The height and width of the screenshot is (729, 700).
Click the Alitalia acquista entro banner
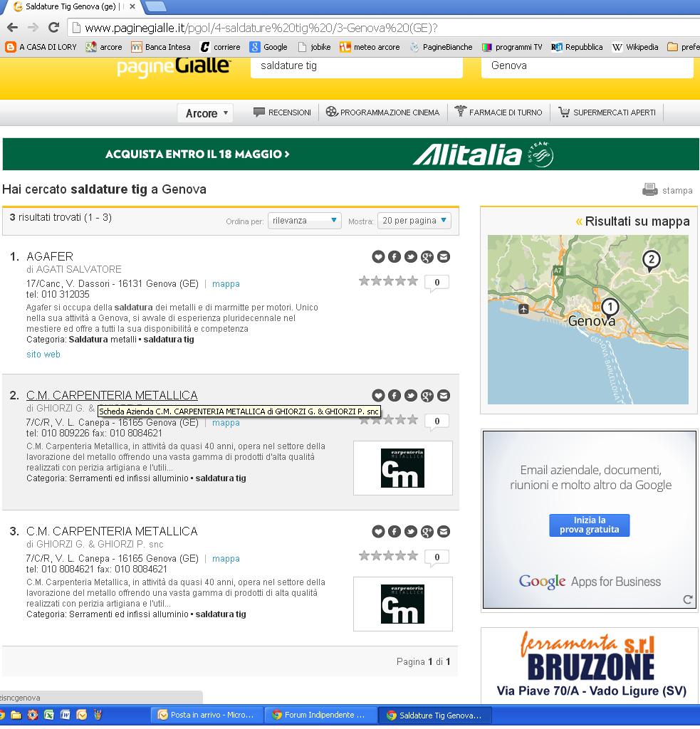(x=350, y=154)
